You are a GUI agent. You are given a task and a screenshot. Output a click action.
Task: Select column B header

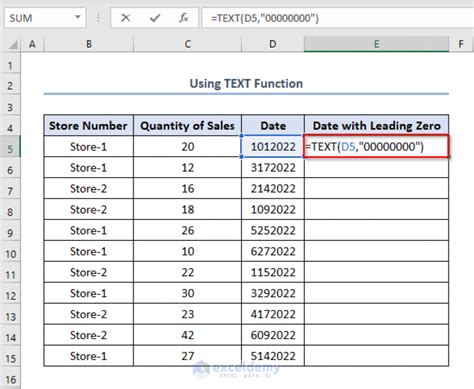pyautogui.click(x=89, y=44)
